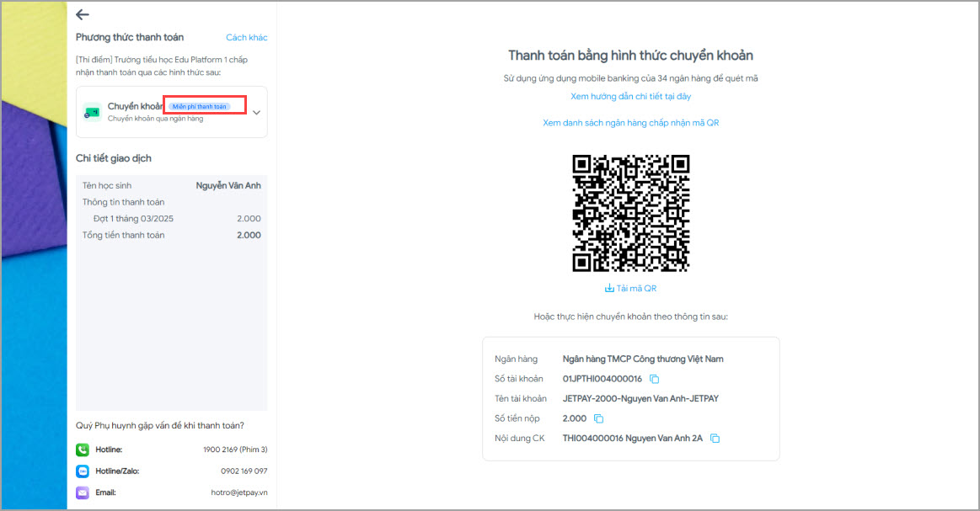Download the QR code via Tải mã QR
Image resolution: width=980 pixels, height=511 pixels.
tap(630, 289)
